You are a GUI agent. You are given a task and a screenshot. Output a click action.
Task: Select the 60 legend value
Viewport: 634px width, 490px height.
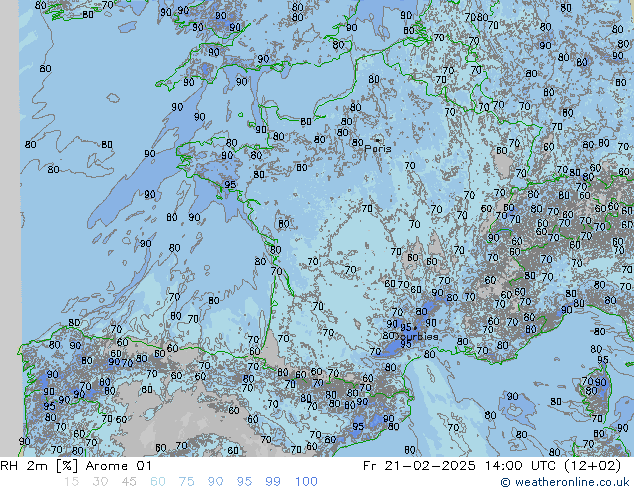click(157, 482)
